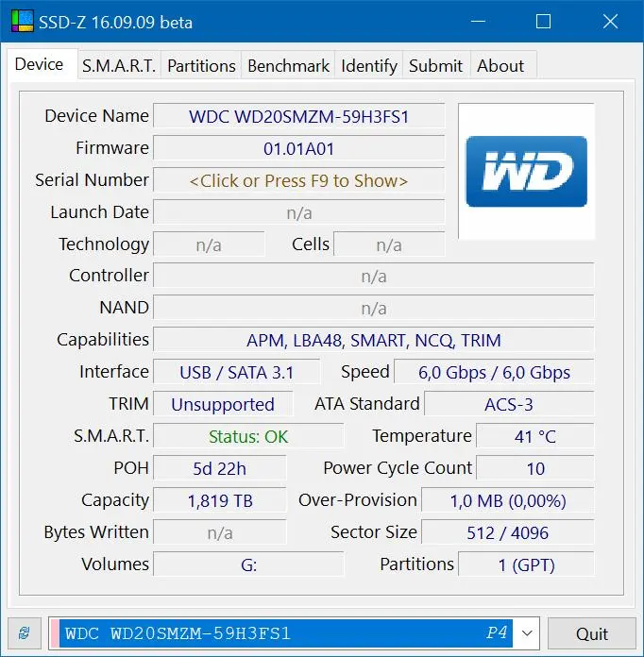Image resolution: width=644 pixels, height=657 pixels.
Task: Click the TRIM value Unsupported
Action: pos(223,404)
